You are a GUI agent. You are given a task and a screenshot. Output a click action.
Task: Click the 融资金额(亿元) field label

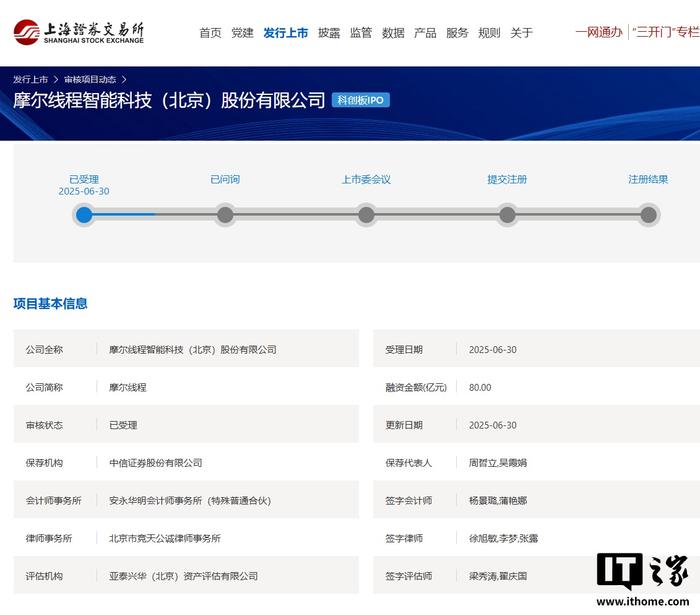point(416,387)
